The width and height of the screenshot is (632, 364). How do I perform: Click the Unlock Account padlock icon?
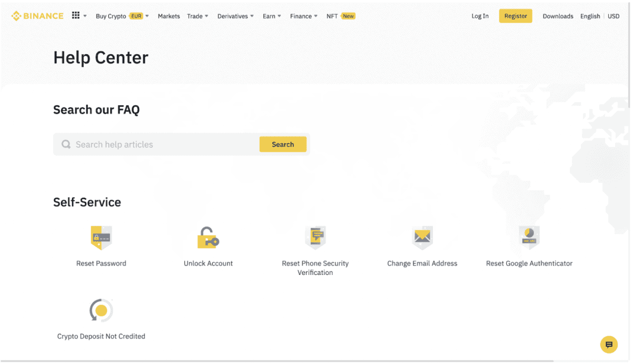tap(208, 238)
